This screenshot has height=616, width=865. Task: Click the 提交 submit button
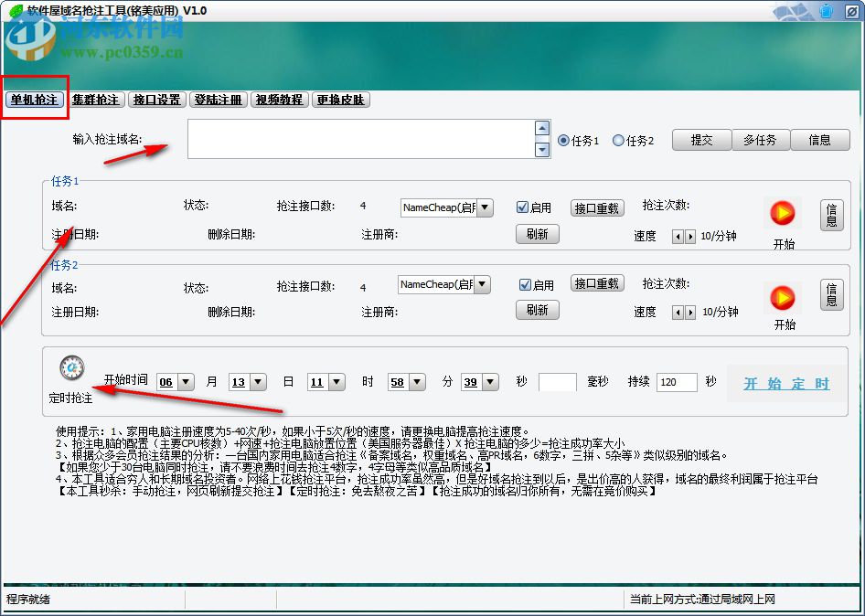pos(701,141)
